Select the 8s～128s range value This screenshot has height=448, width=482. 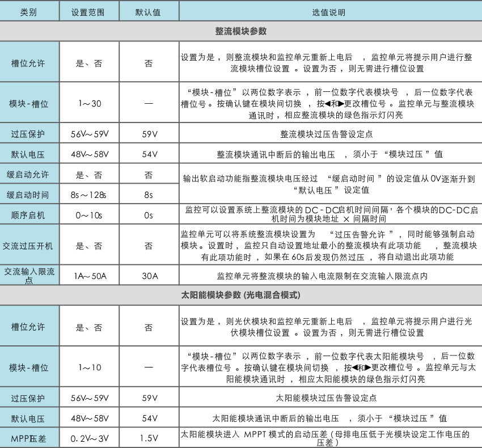click(x=88, y=195)
